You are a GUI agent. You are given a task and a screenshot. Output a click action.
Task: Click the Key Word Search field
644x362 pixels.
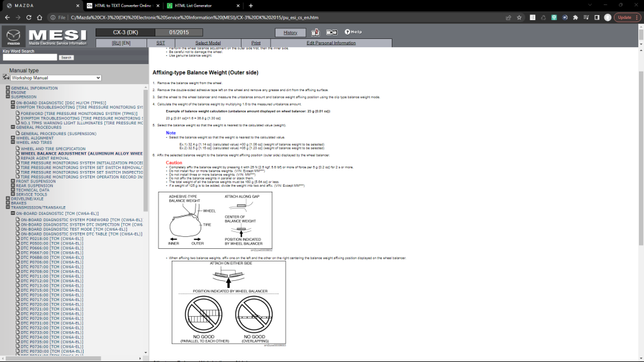[30, 57]
